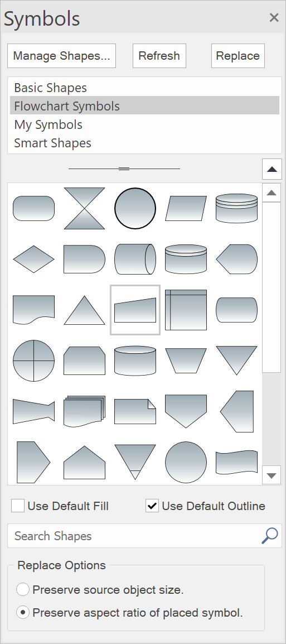Uncheck Use Default Outline
This screenshot has height=644, width=286.
coord(152,506)
